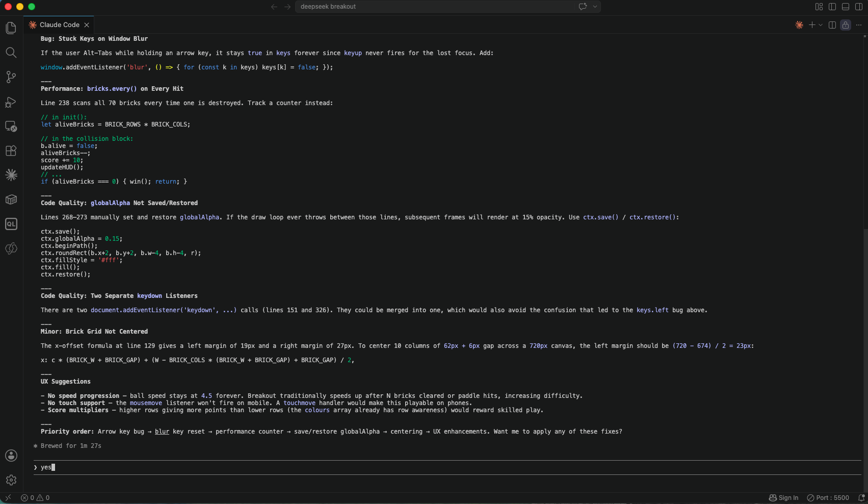Expand the chat dropdown next to Copilot icon
868x504 pixels.
[595, 7]
